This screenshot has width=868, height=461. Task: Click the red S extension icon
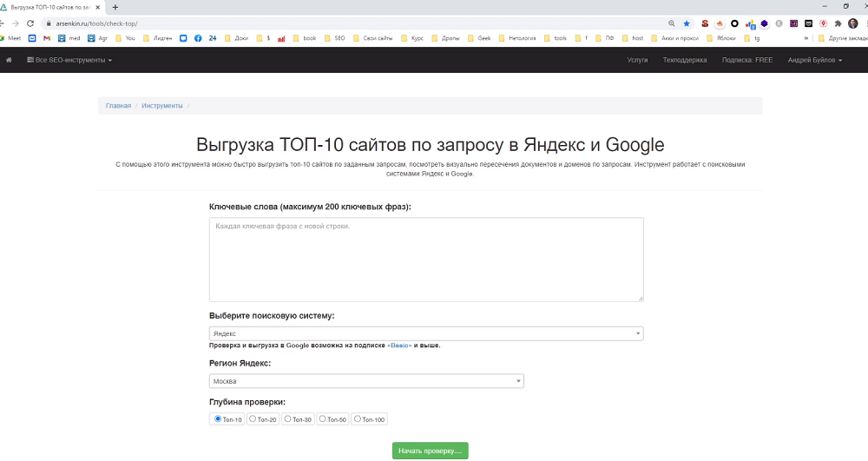705,23
